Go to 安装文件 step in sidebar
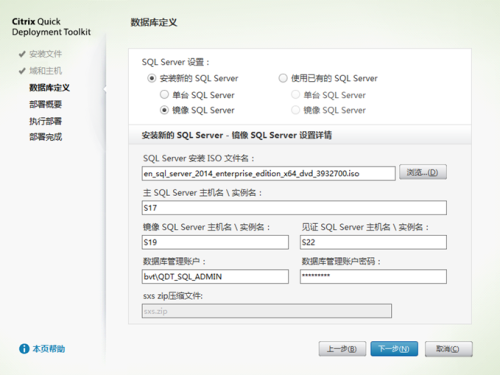Screen dimensions: 500x375 (46, 54)
